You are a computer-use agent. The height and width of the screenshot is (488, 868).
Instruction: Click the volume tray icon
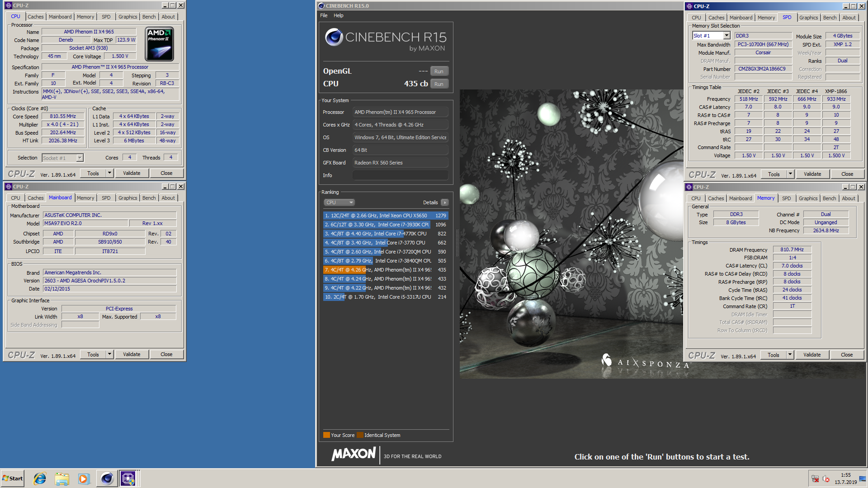pos(826,479)
